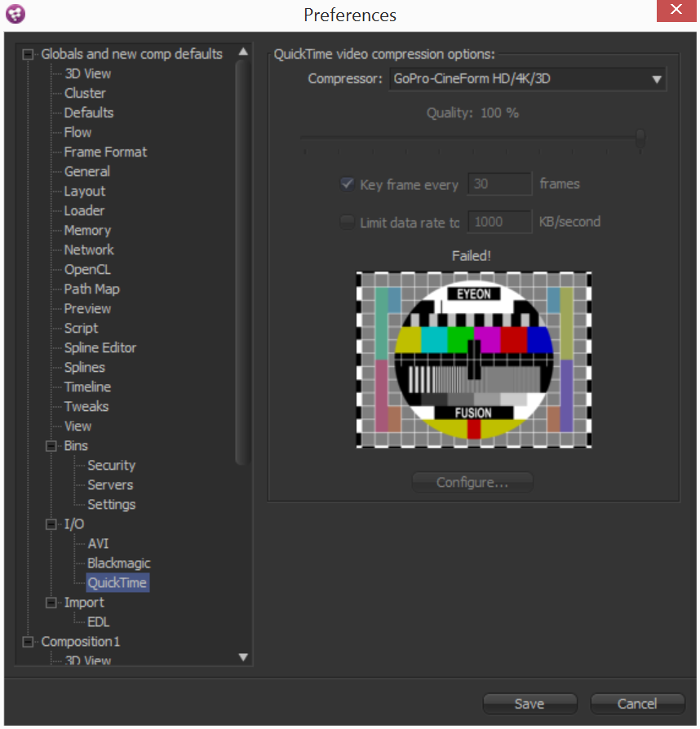Screen dimensions: 700x729
Task: Select General preferences
Action: point(87,171)
